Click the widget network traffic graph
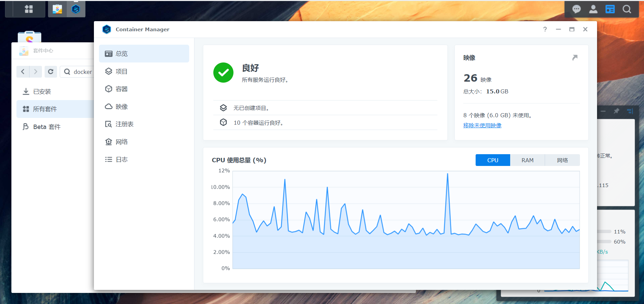This screenshot has width=644, height=304. click(x=612, y=275)
